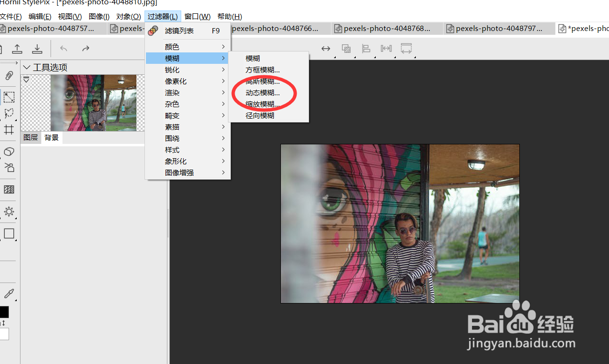Choose 缩放模糊... from submenu
The width and height of the screenshot is (609, 364).
(x=269, y=104)
